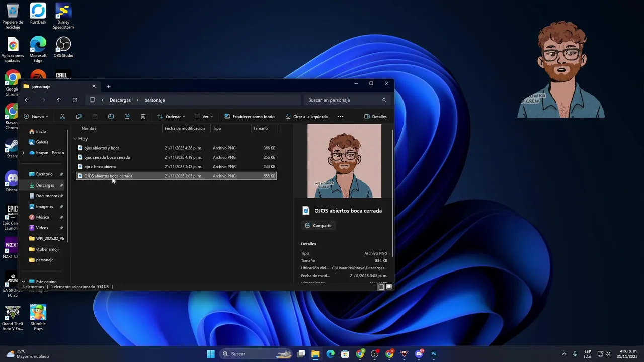Click the Cut scissors icon in toolbar

(x=62, y=116)
